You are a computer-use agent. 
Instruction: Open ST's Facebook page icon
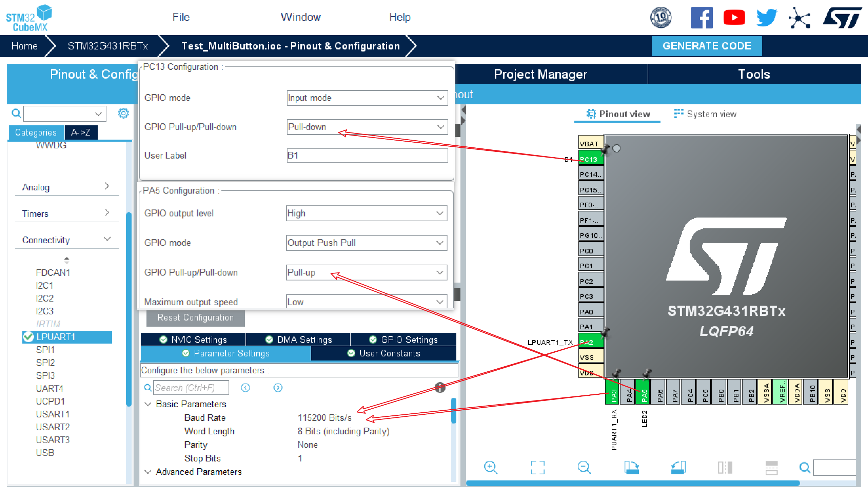pyautogui.click(x=701, y=18)
